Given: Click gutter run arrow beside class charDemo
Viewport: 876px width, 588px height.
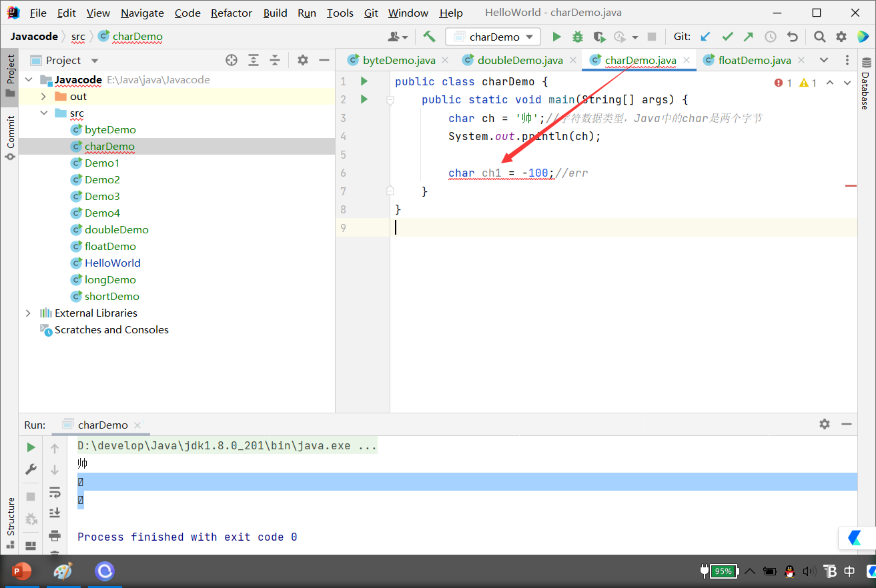Looking at the screenshot, I should [x=364, y=81].
